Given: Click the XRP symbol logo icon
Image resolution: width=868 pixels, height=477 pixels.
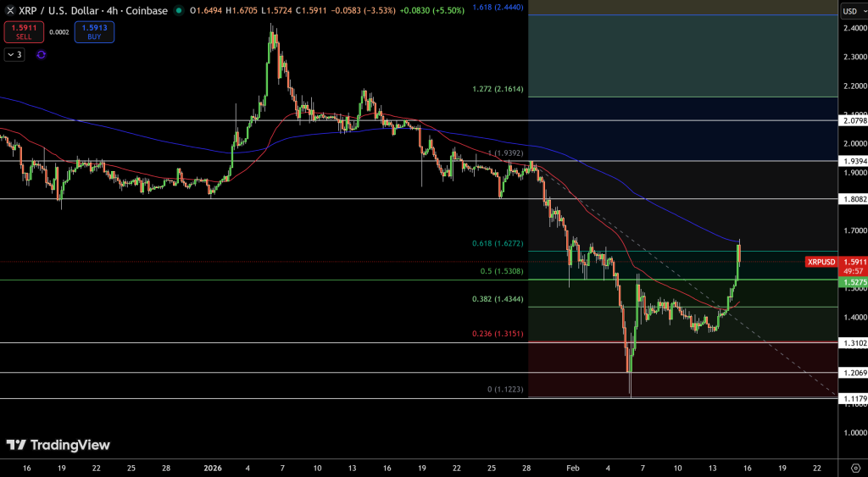Looking at the screenshot, I should point(10,10).
